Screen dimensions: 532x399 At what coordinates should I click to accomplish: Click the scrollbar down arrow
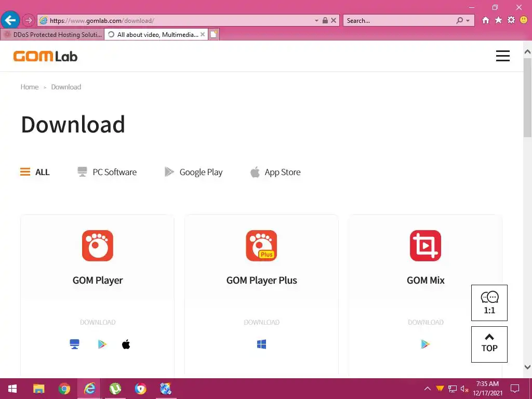[527, 367]
